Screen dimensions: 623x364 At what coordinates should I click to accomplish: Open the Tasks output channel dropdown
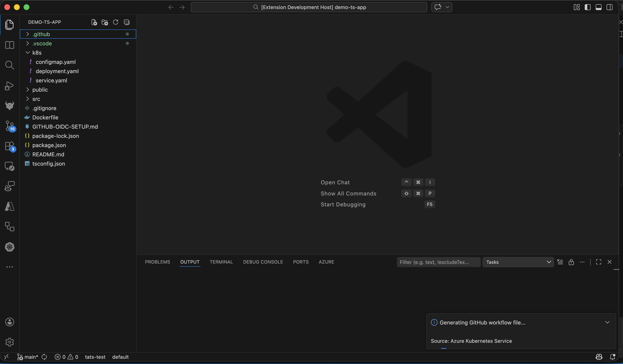tap(518, 262)
